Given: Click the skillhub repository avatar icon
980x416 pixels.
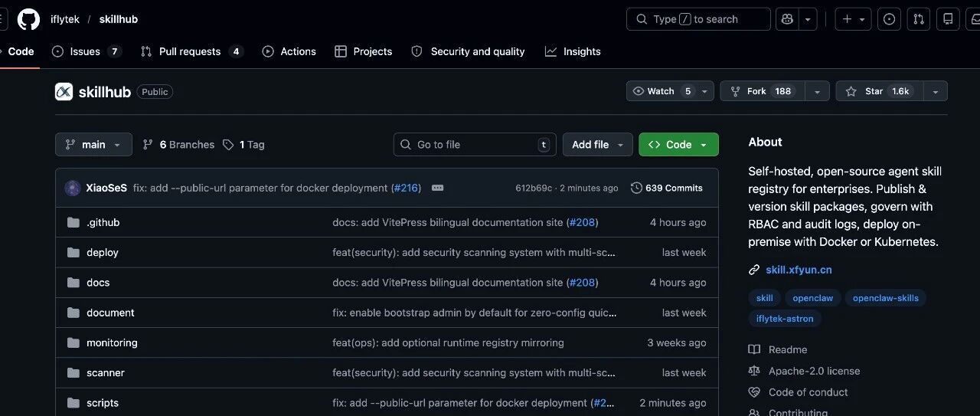Looking at the screenshot, I should tap(64, 91).
